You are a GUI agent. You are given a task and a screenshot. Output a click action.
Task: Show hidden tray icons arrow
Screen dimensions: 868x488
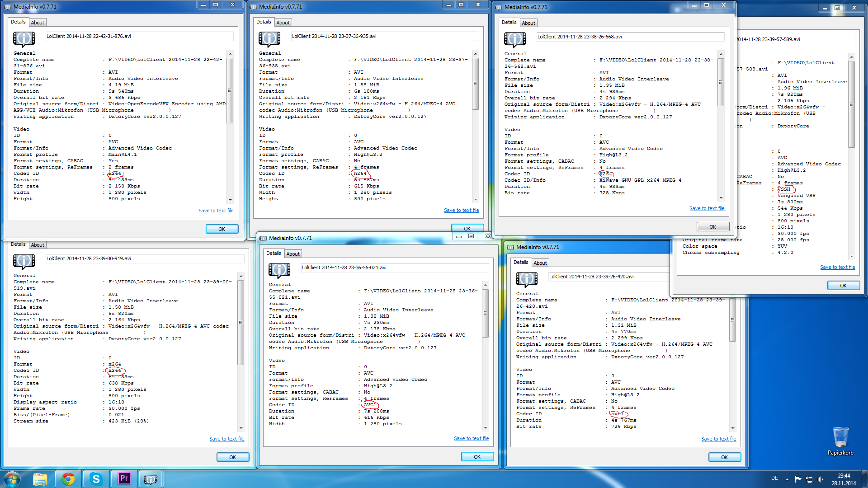(x=787, y=479)
